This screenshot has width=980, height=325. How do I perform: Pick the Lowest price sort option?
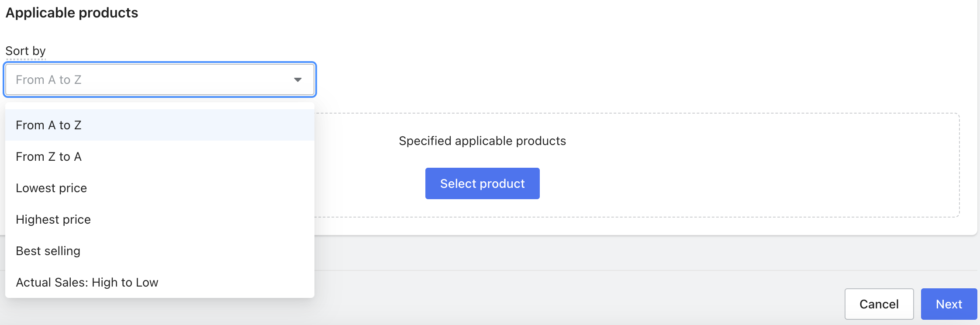tap(51, 188)
